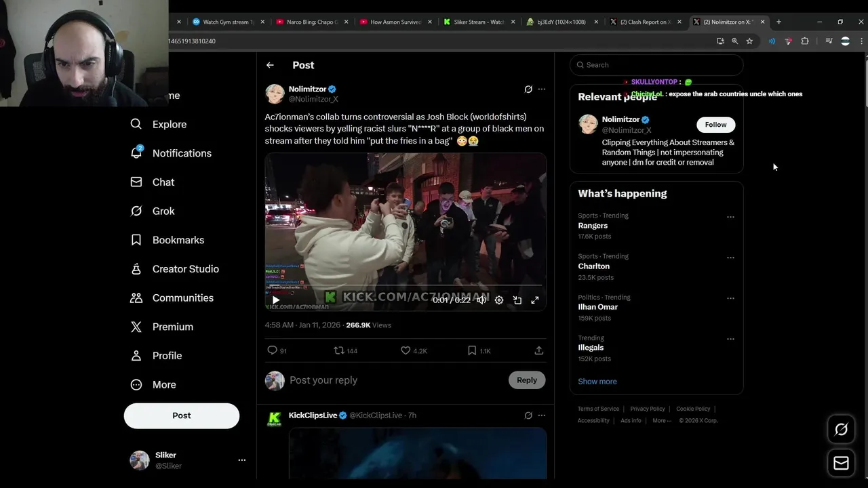This screenshot has height=488, width=868.
Task: Open the Accessibility footer link
Action: [593, 420]
